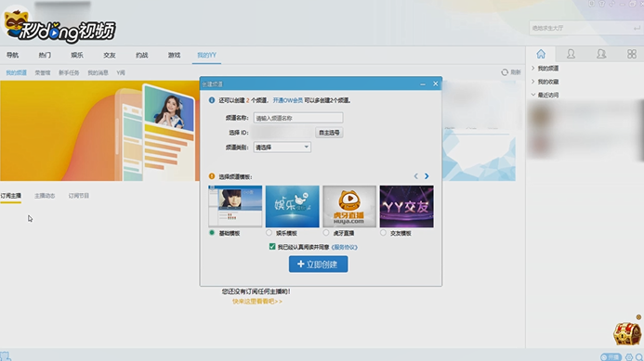The image size is (644, 361).
Task: Uncheck the service agreement checkbox
Action: click(272, 247)
